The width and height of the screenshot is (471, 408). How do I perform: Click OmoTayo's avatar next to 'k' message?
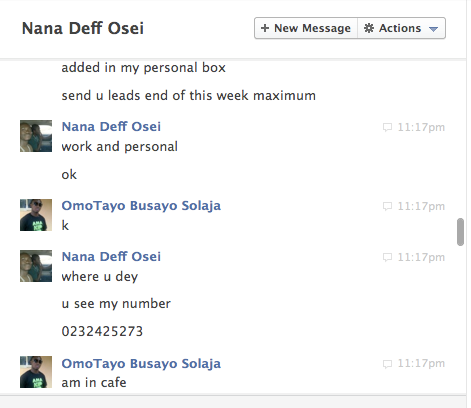click(36, 215)
